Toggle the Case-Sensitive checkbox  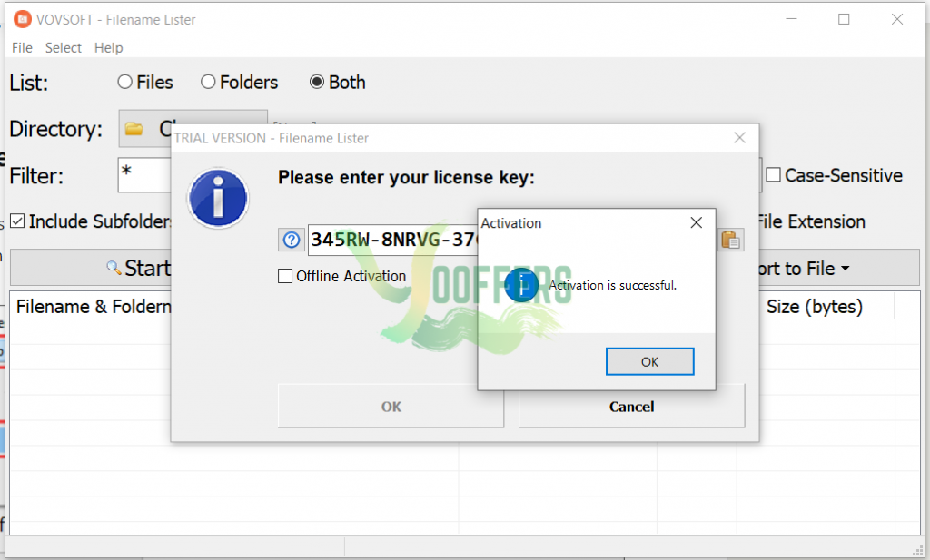(x=773, y=175)
